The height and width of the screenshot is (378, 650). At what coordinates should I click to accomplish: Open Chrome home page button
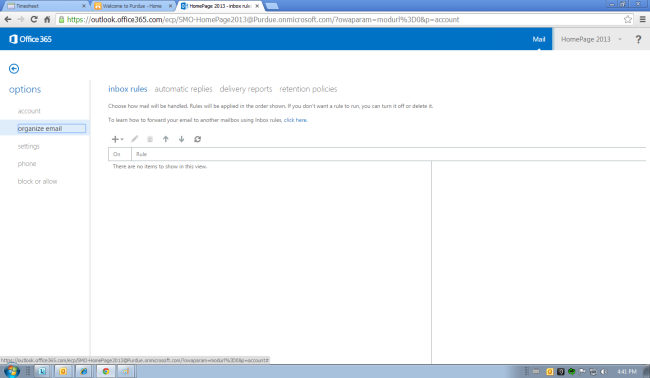point(47,19)
